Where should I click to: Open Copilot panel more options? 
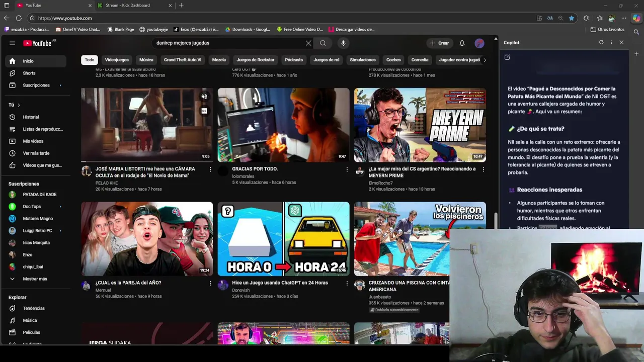611,43
